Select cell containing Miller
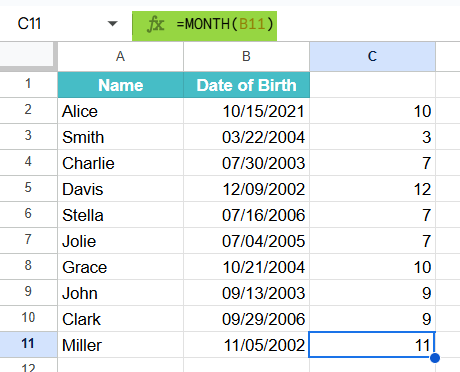460x372 pixels. (120, 345)
